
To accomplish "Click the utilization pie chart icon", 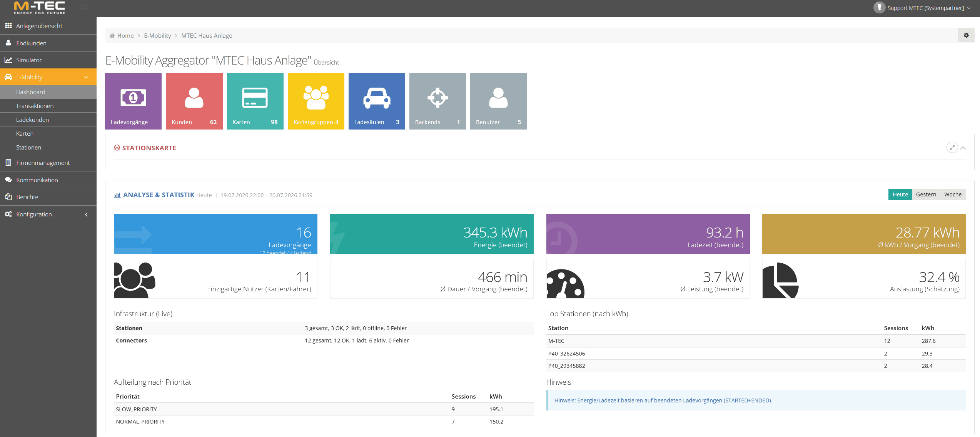I will 780,280.
